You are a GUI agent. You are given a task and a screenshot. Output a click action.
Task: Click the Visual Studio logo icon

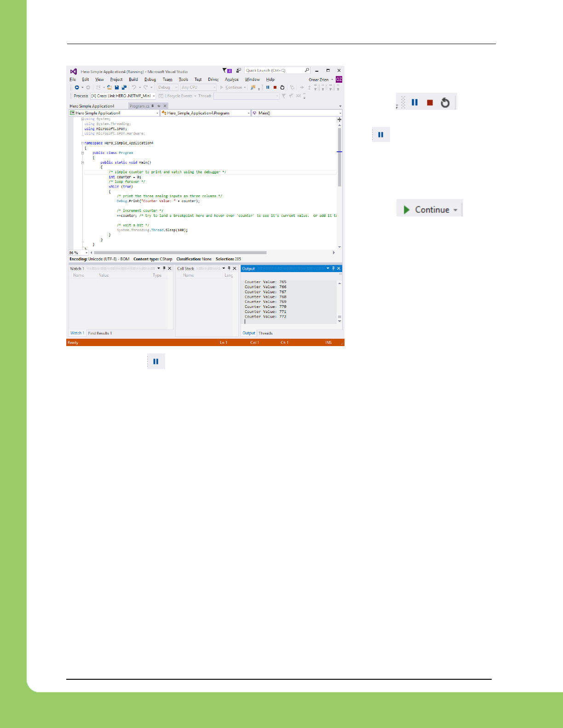(x=74, y=72)
